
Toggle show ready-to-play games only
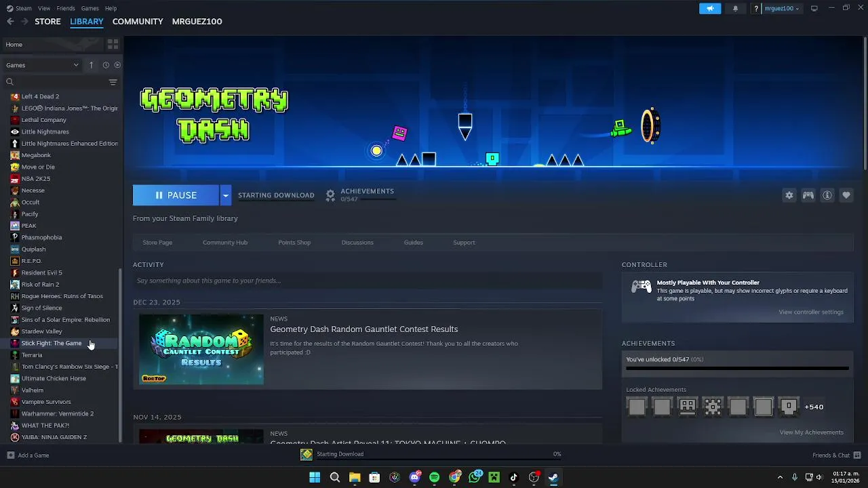click(x=117, y=65)
